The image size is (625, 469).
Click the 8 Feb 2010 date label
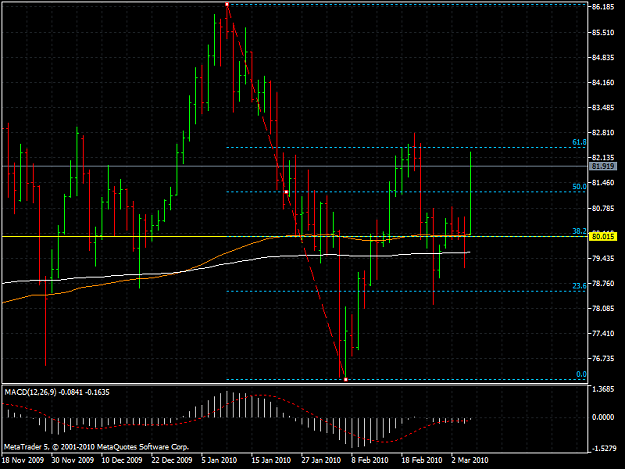click(370, 460)
